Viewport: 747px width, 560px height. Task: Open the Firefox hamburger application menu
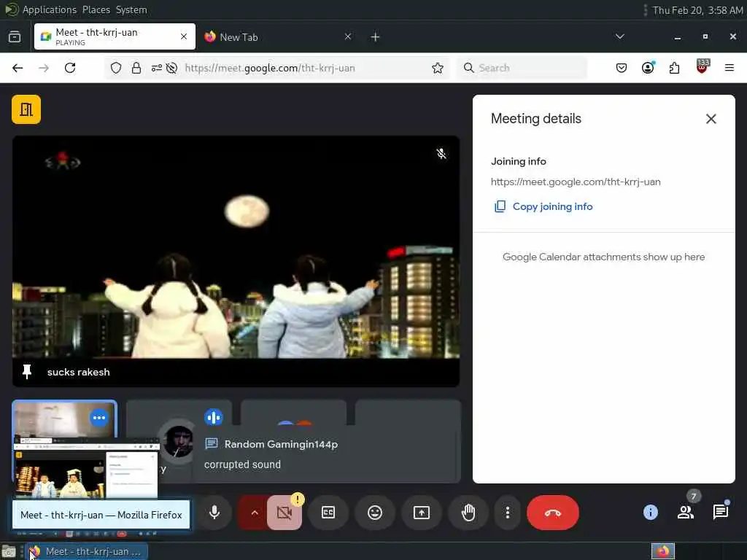[729, 68]
